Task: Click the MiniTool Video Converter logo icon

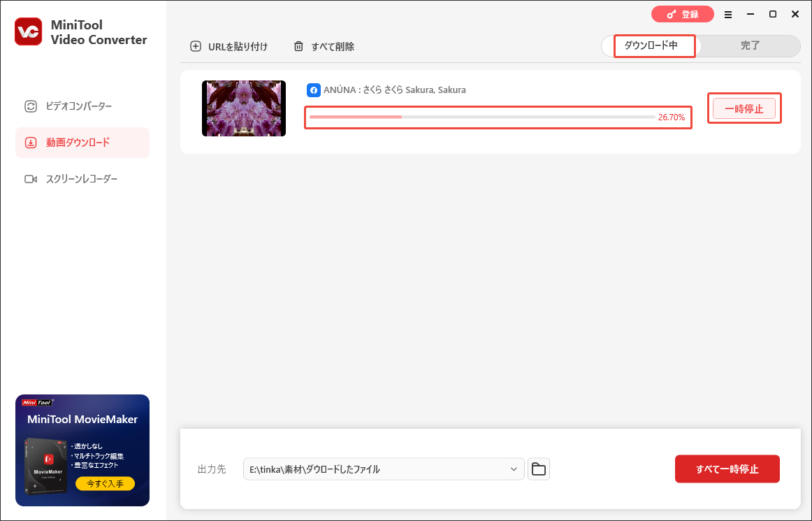Action: tap(28, 31)
